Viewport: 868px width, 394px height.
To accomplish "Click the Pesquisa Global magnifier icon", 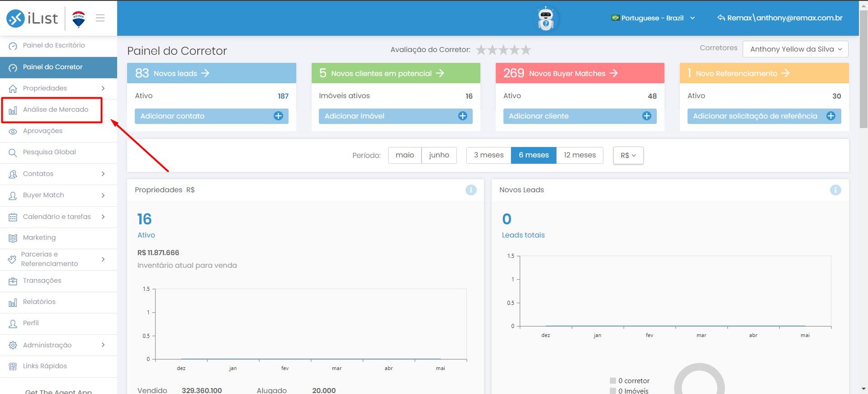I will (13, 152).
